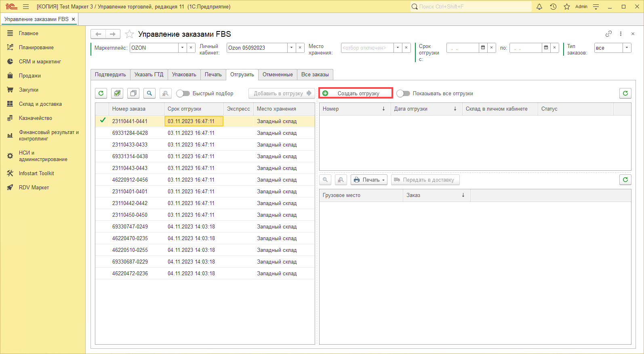
Task: Click the magnifier search icon above orders
Action: pos(149,93)
